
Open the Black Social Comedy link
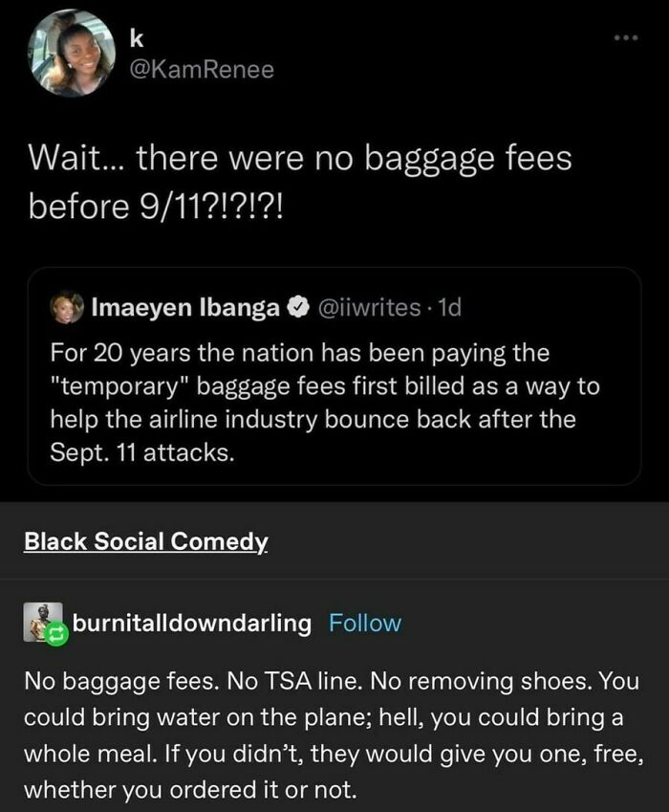[146, 539]
